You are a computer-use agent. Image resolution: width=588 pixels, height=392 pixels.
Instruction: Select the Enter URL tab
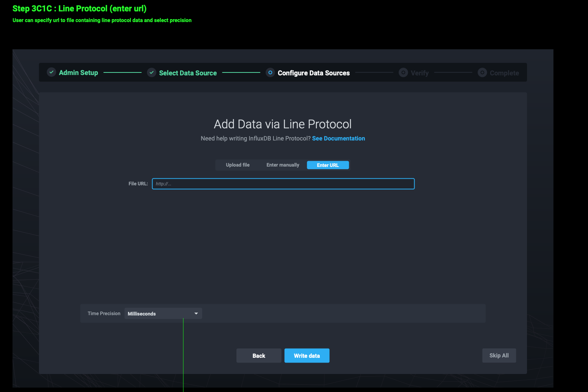pyautogui.click(x=328, y=165)
